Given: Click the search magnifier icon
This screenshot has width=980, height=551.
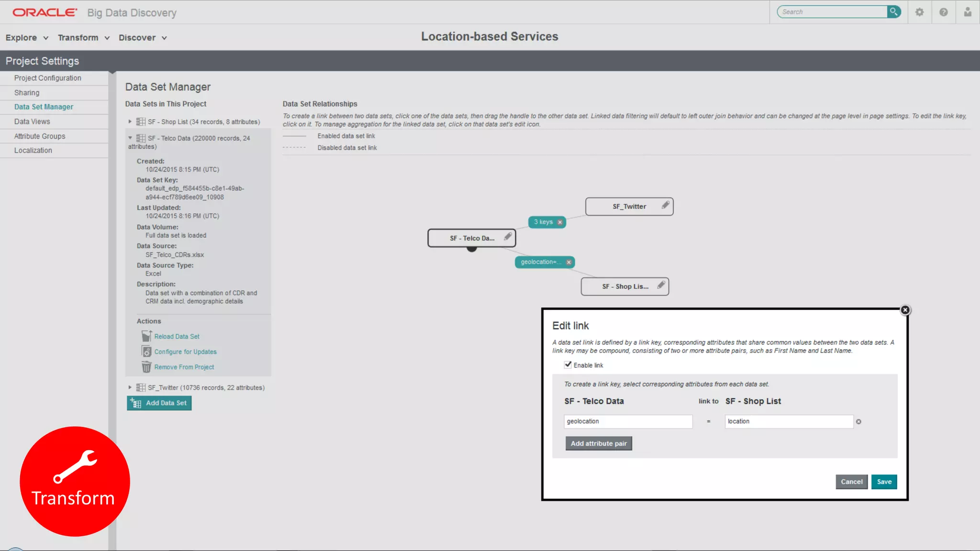Looking at the screenshot, I should pyautogui.click(x=893, y=12).
